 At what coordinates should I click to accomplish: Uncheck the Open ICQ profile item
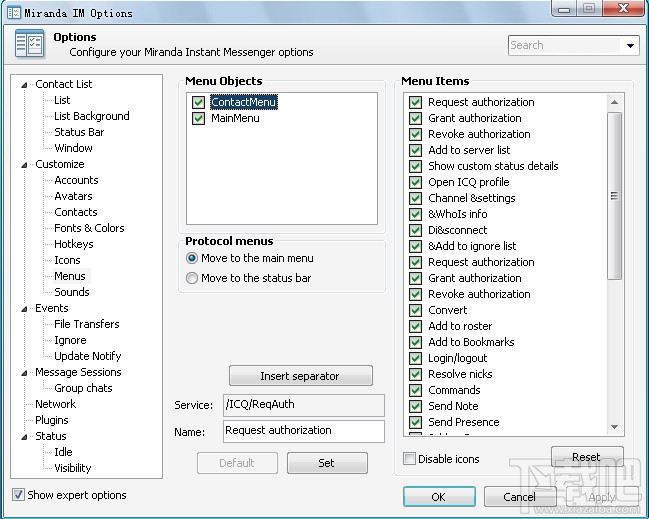(x=415, y=182)
